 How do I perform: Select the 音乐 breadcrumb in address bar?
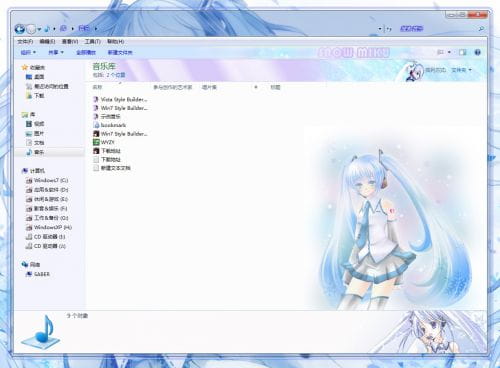tap(84, 29)
